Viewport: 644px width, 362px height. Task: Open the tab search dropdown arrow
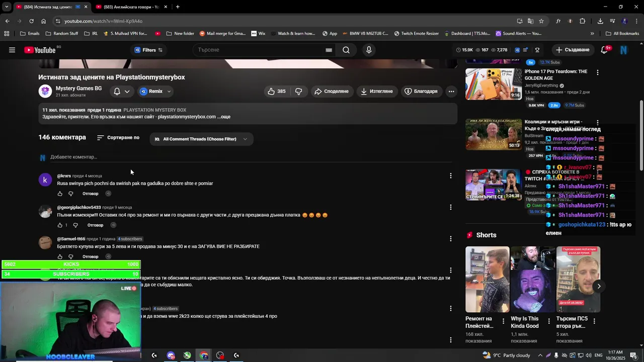(7, 7)
